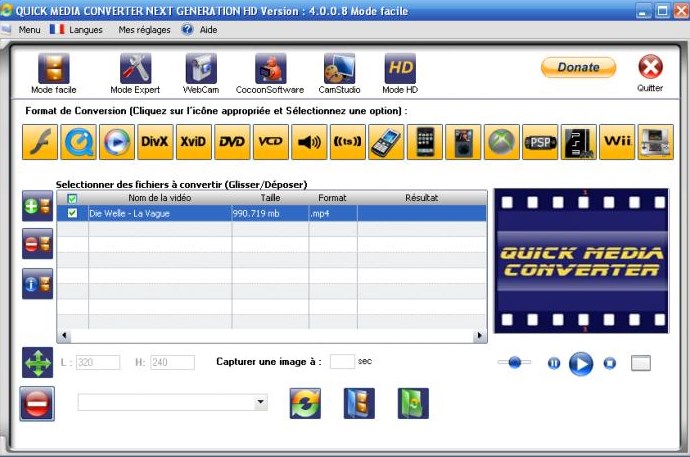
Task: Toggle the select-all checkbox in the header
Action: (x=72, y=198)
